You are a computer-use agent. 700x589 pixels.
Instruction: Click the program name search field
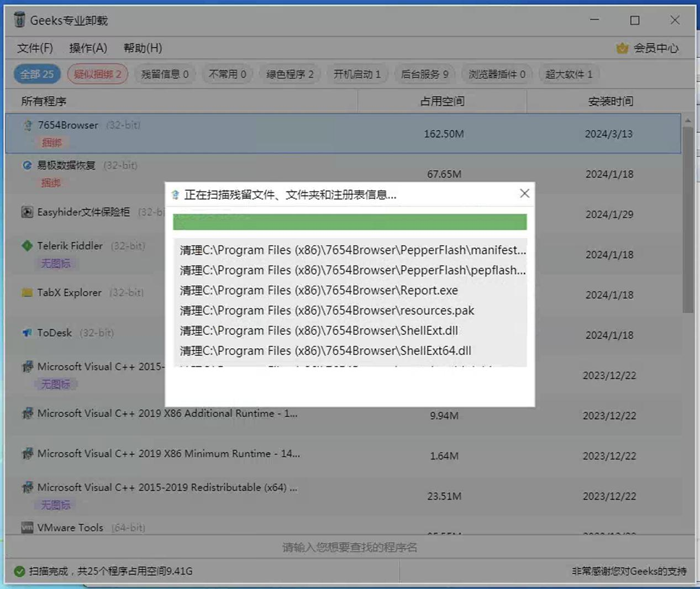(350, 548)
